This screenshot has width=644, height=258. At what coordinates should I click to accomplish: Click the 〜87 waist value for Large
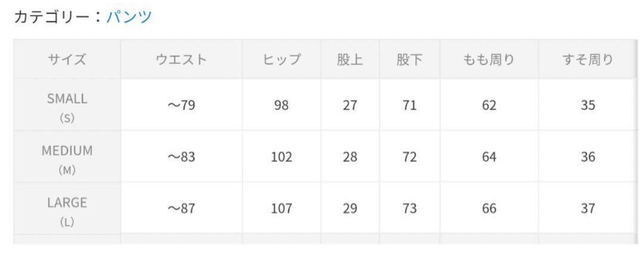point(181,209)
